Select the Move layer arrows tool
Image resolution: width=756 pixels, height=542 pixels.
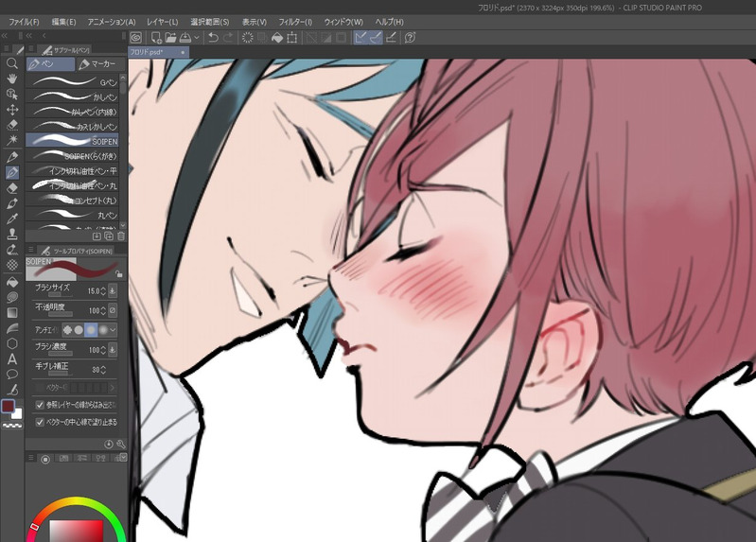tap(12, 110)
